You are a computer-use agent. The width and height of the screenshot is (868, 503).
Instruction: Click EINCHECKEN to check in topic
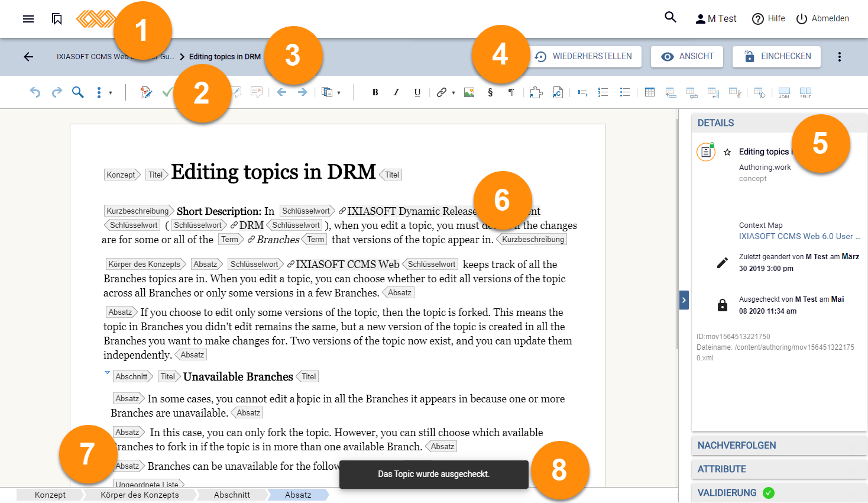click(776, 57)
